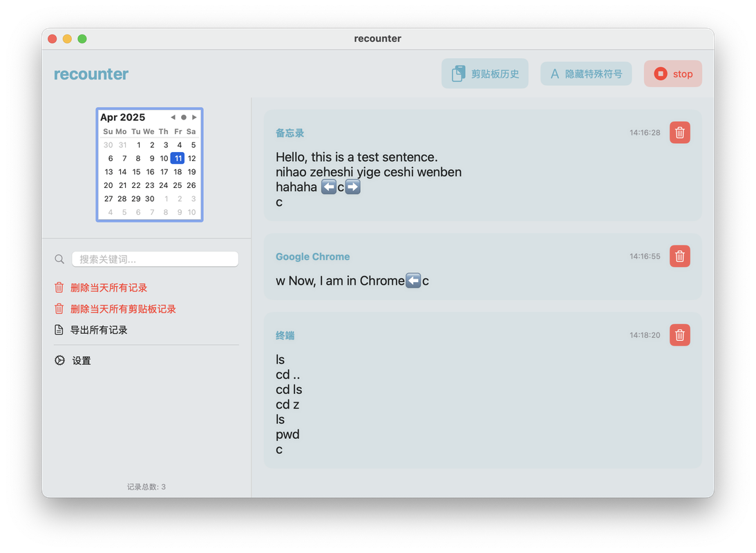Click the 14:18:20 timestamp
The width and height of the screenshot is (756, 553).
point(645,335)
